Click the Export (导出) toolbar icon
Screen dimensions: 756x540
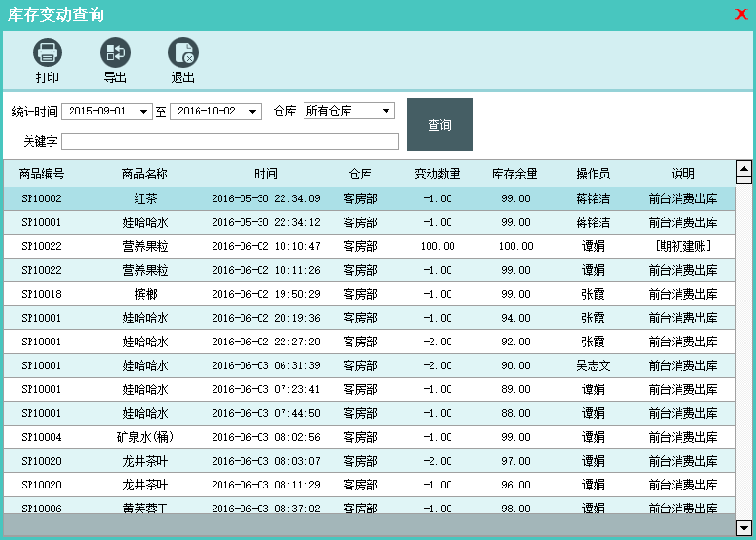click(x=115, y=53)
